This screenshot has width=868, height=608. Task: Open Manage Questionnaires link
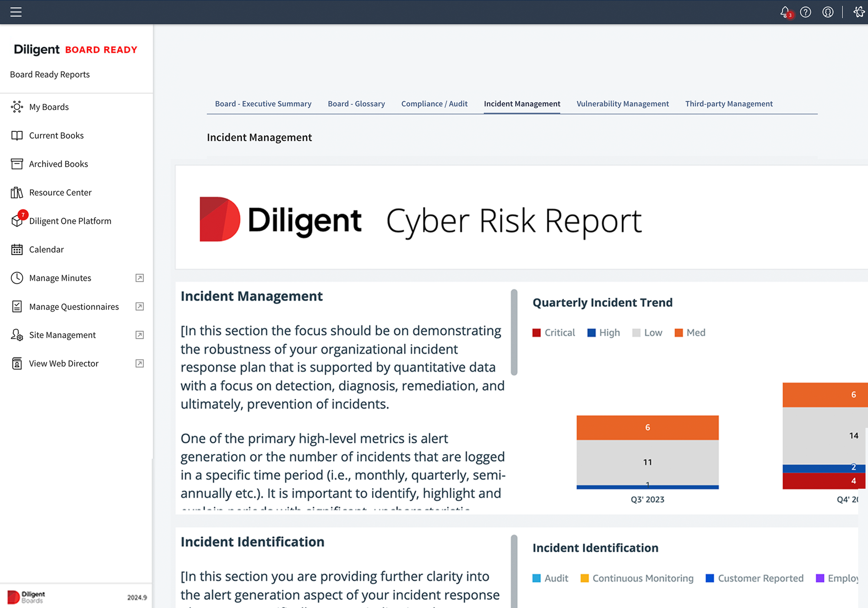[74, 306]
